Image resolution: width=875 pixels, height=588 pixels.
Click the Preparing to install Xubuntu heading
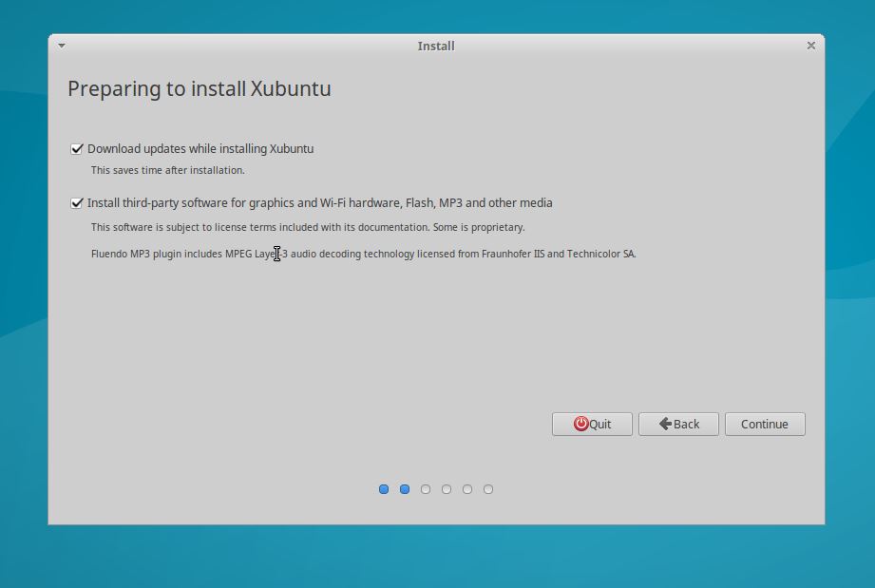point(200,88)
